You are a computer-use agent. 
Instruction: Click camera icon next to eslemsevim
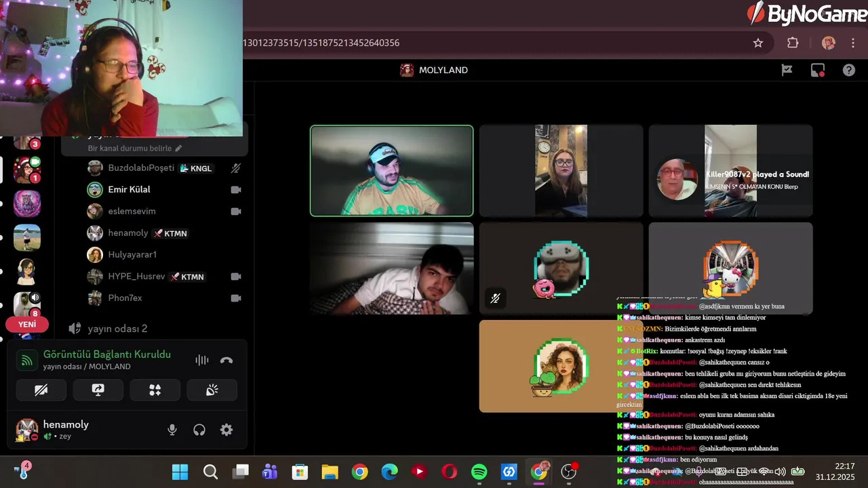(236, 211)
